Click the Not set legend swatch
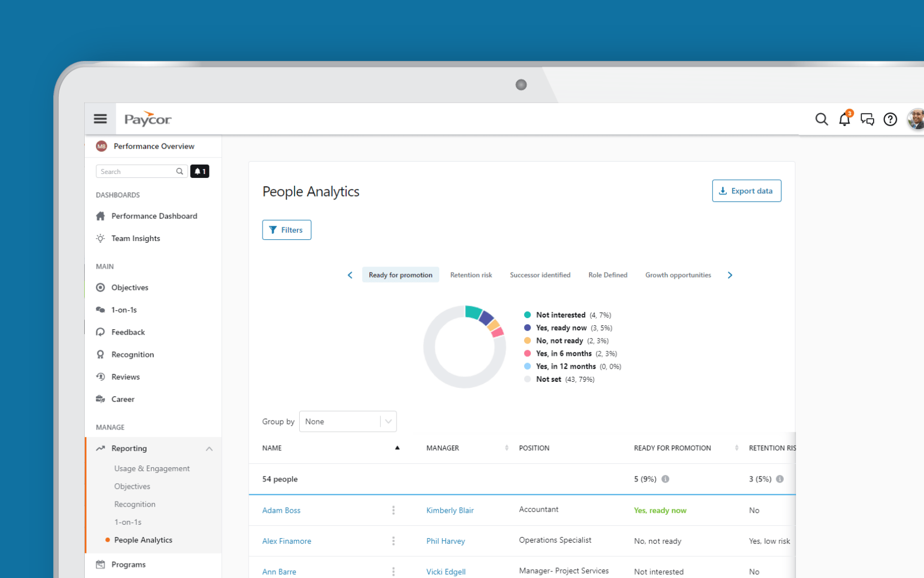This screenshot has height=578, width=924. 527,379
